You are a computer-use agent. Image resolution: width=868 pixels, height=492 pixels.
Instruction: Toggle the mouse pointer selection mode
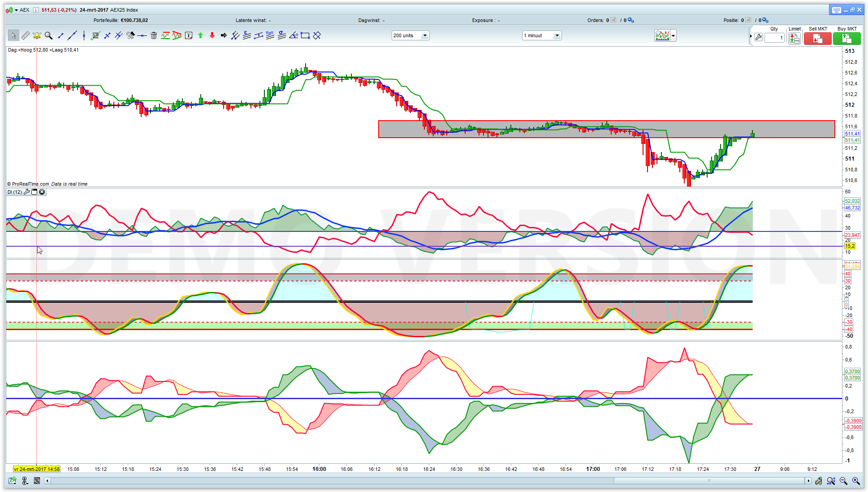tap(13, 35)
